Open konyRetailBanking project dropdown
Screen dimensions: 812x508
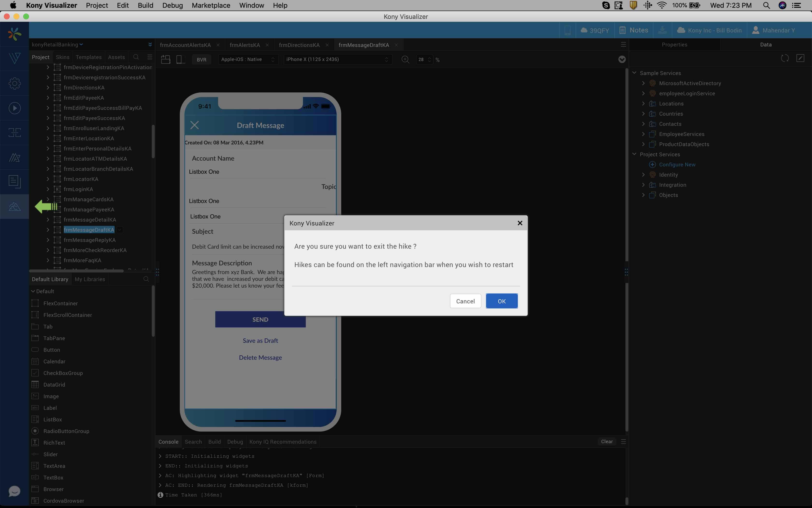57,45
